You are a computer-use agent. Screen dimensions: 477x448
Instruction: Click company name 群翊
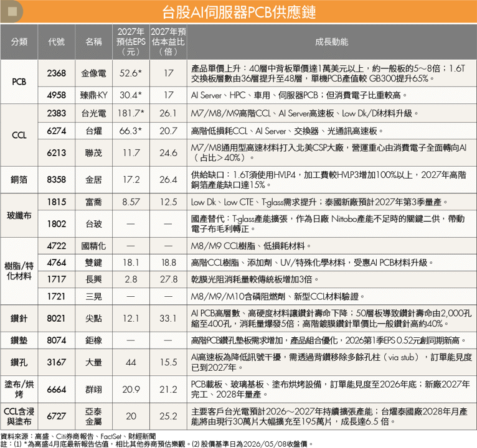93,390
